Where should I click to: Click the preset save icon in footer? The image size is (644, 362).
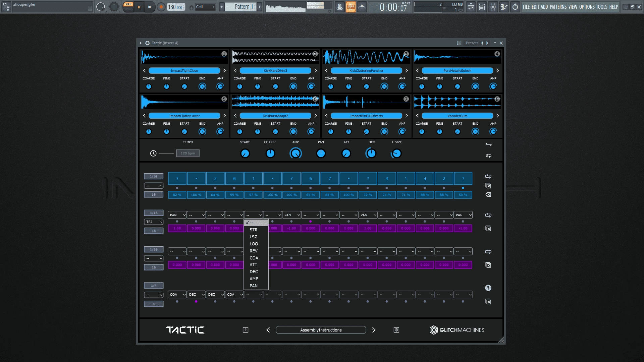(396, 330)
